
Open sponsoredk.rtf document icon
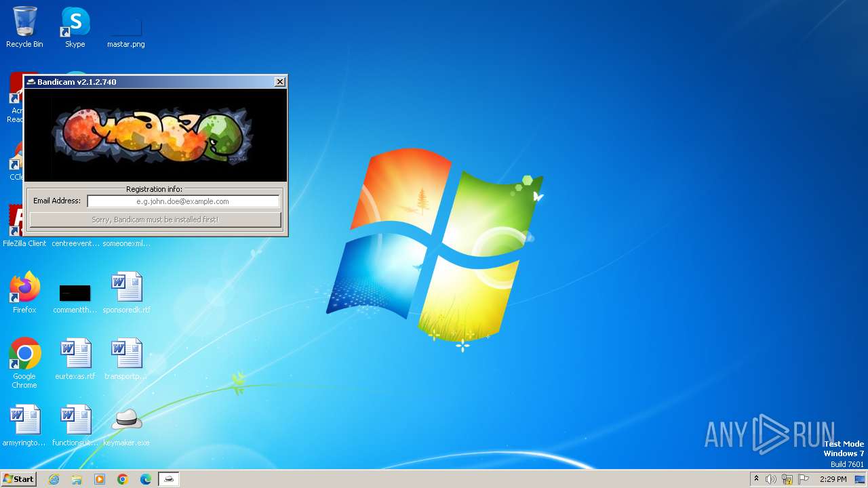point(126,292)
